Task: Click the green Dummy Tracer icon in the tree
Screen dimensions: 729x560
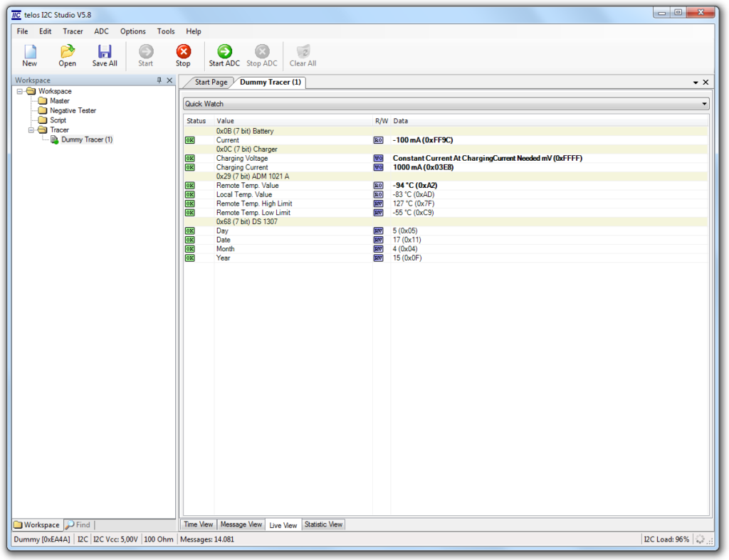Action: point(56,139)
